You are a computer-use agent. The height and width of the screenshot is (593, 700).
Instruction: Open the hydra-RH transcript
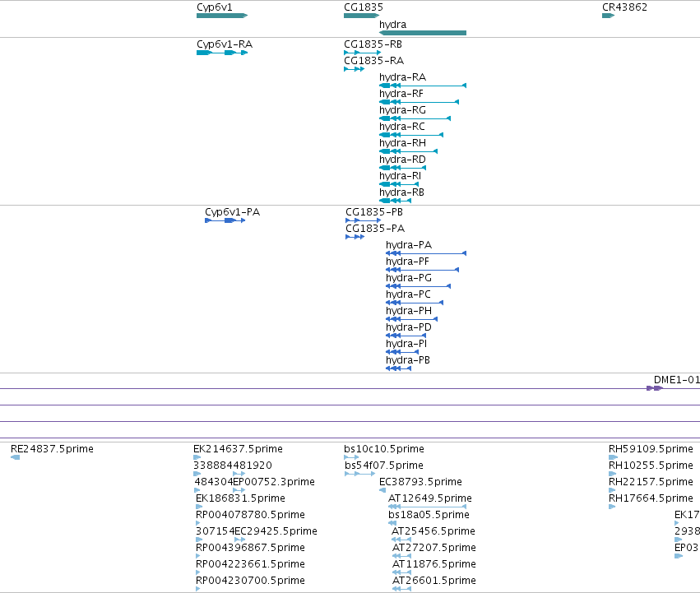coord(409,151)
